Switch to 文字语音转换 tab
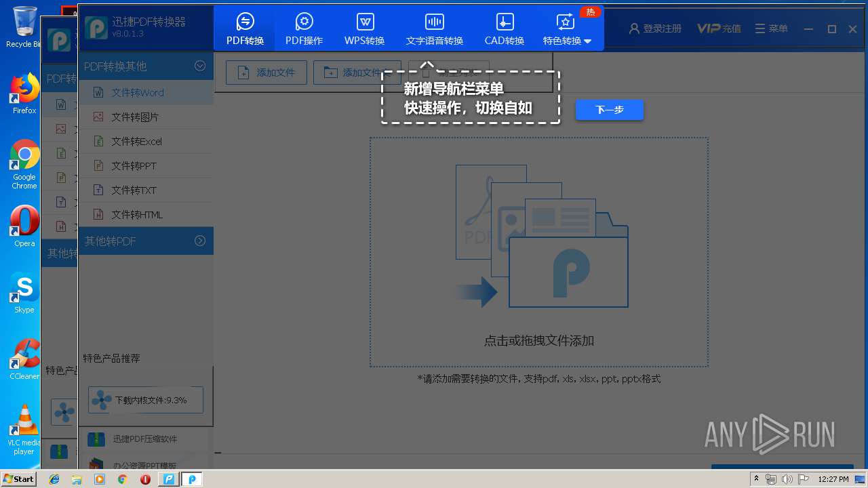This screenshot has height=488, width=868. (434, 28)
